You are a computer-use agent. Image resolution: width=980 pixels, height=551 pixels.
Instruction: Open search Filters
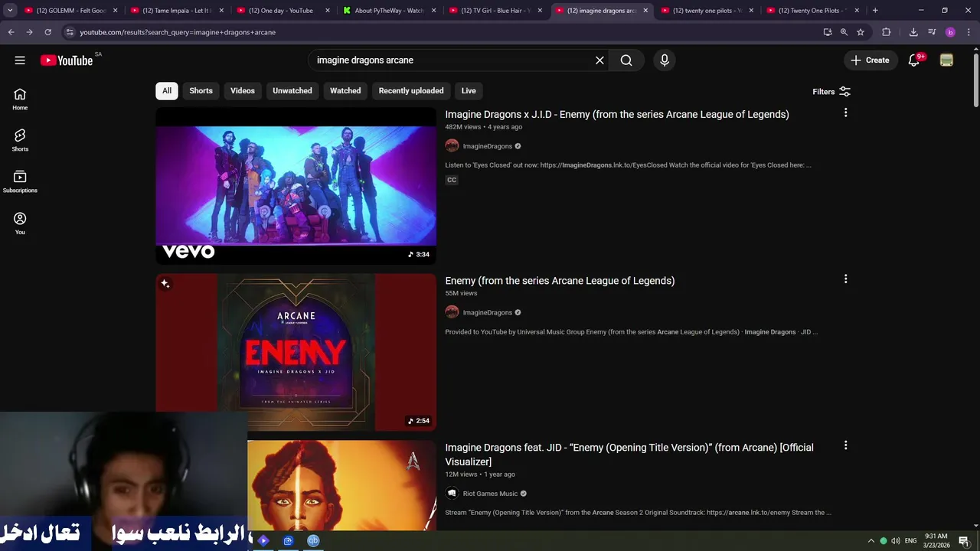[831, 91]
